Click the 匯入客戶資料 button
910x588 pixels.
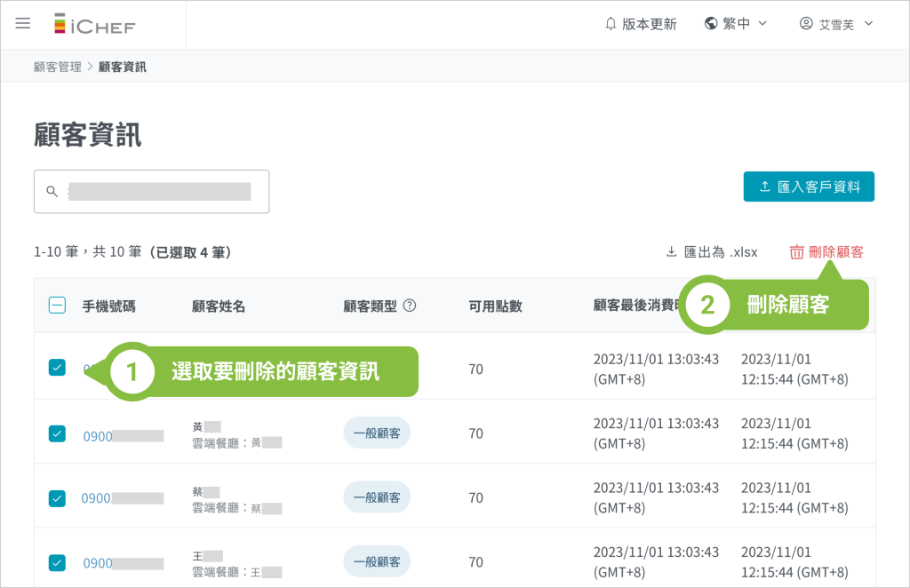pos(809,187)
